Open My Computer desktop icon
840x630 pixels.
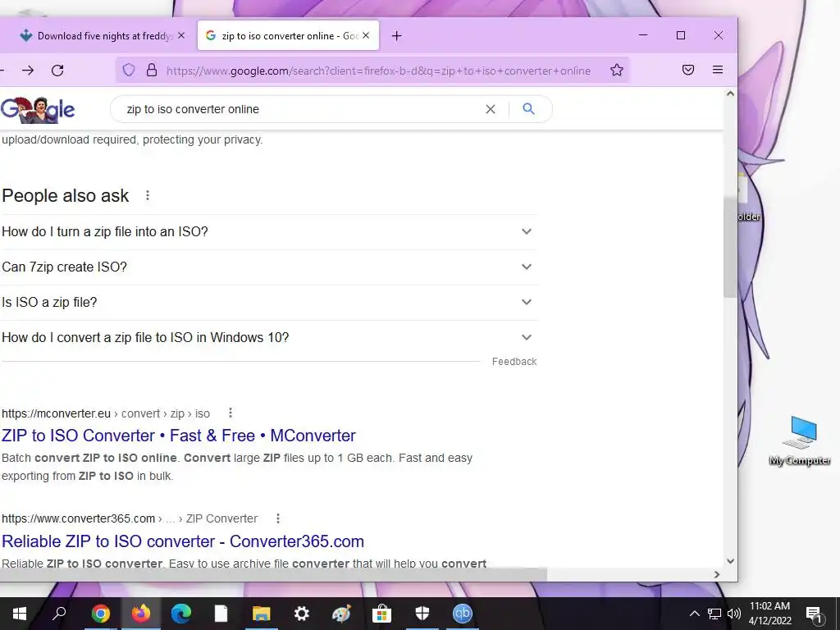click(x=801, y=441)
